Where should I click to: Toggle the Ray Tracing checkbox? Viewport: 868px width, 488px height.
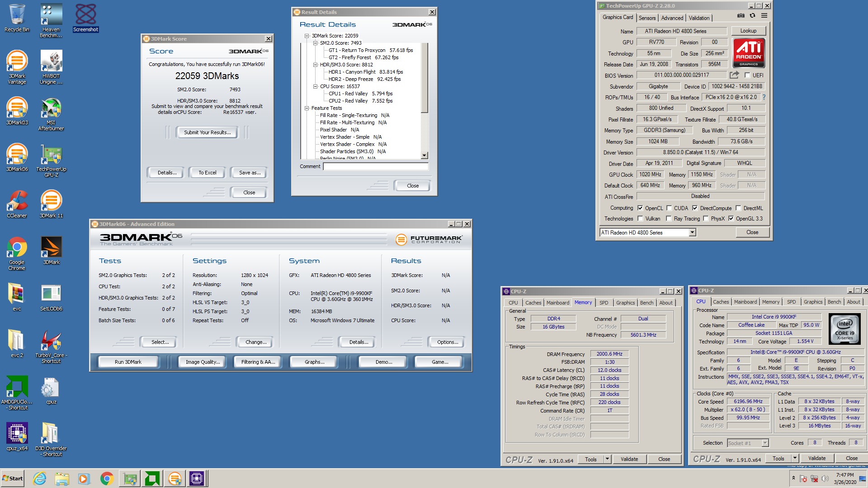669,219
